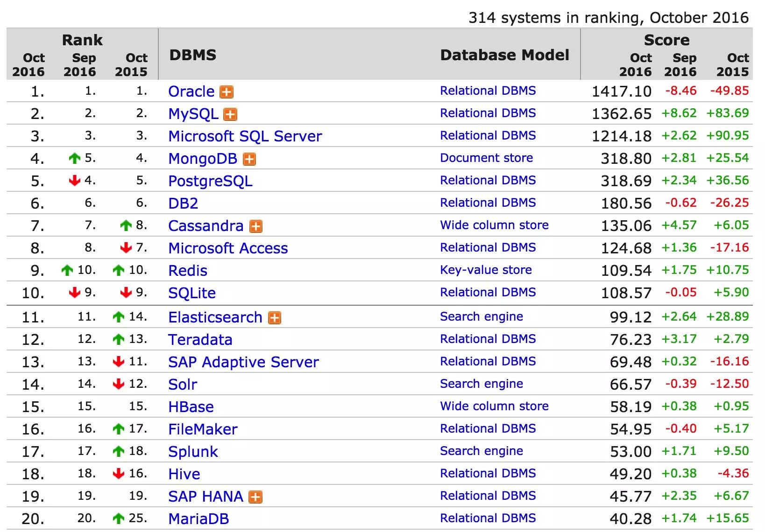
Task: Select Oracle's score 1417.10
Action: 622,91
